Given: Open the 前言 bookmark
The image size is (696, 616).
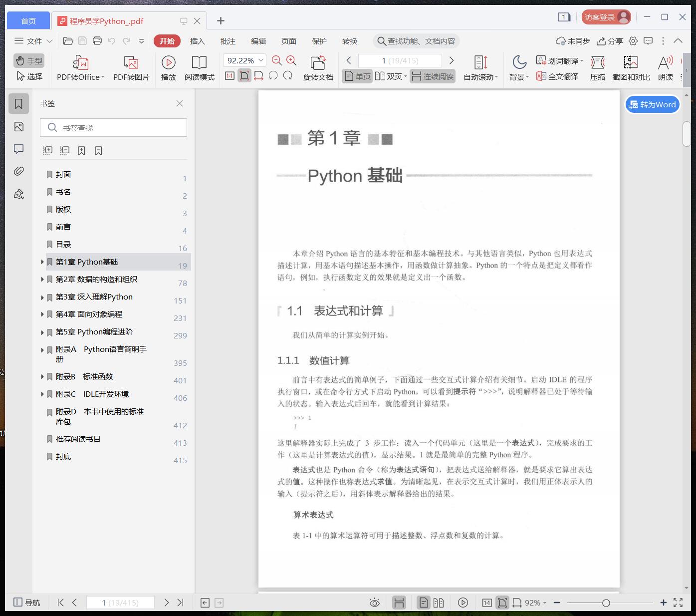Looking at the screenshot, I should point(63,227).
